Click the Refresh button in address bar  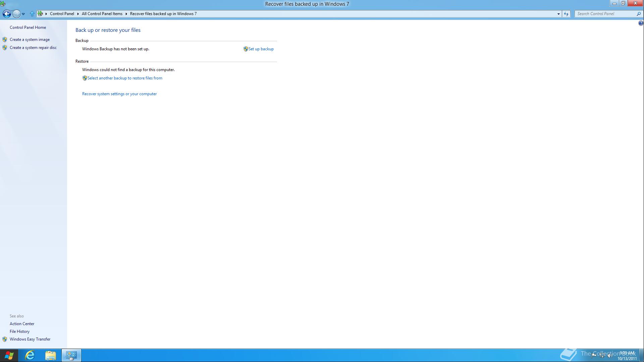click(x=566, y=14)
